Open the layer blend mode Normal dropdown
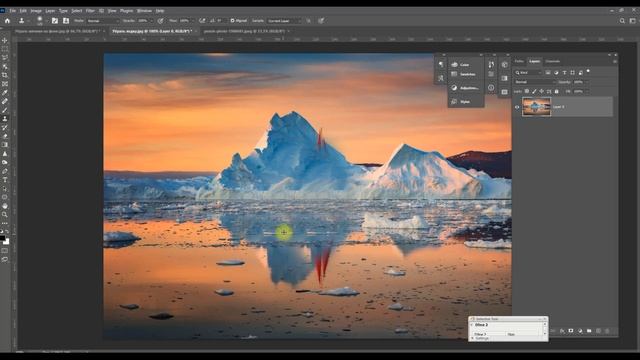Screen dimensions: 640x360 [x=535, y=82]
